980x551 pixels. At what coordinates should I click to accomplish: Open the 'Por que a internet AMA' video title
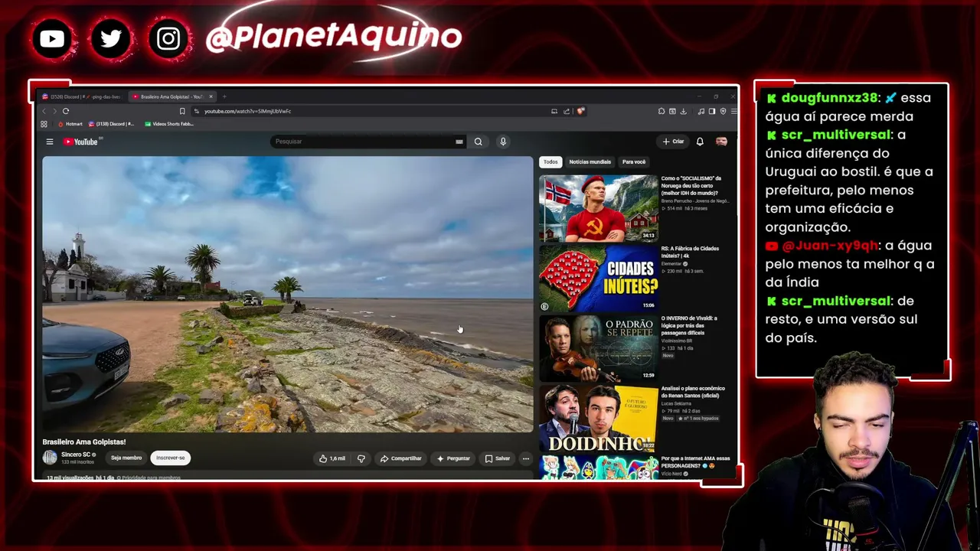(x=695, y=461)
